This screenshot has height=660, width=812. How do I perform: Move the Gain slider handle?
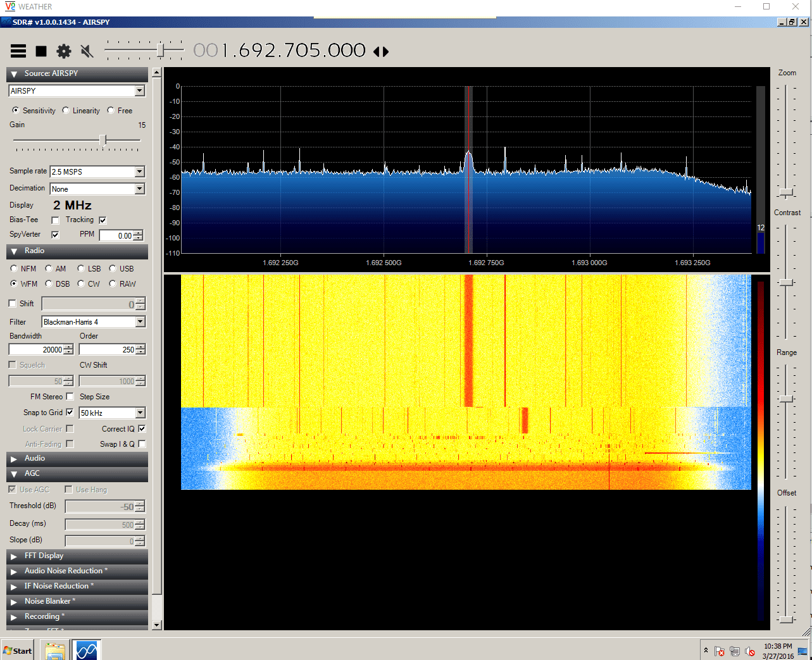(103, 140)
